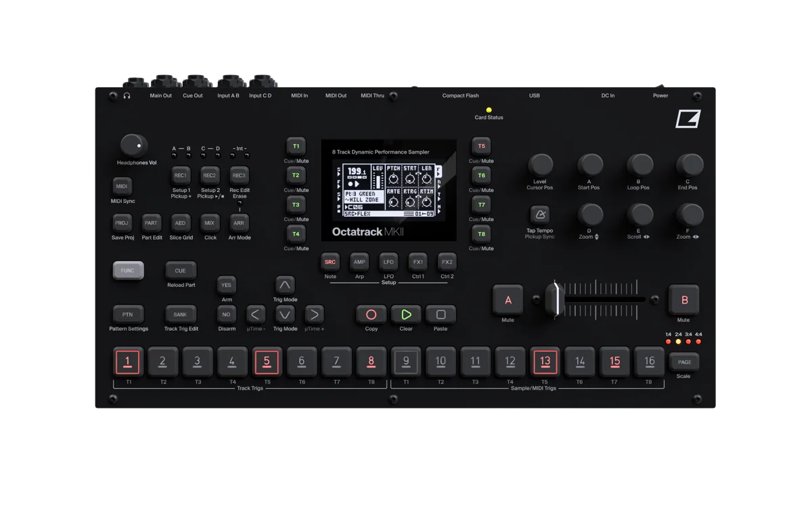Click the headphones jack icon label
Viewport: 812px width, 512px height.
[x=127, y=96]
